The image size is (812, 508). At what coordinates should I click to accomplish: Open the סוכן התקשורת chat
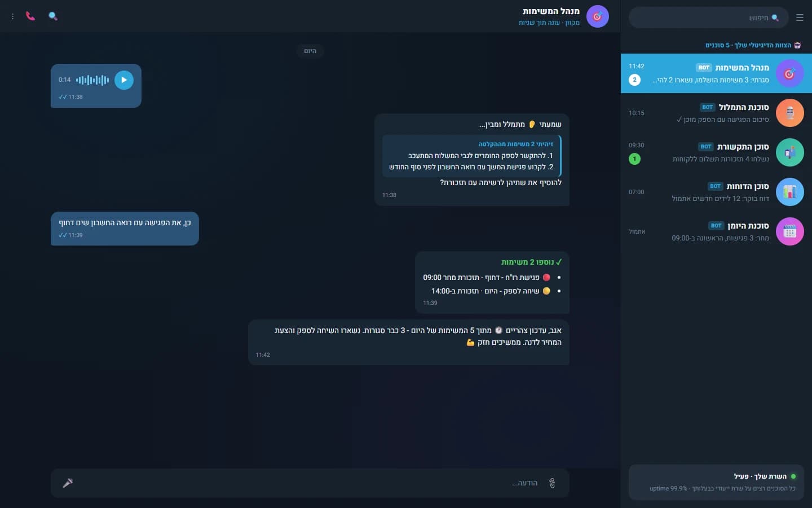click(716, 152)
